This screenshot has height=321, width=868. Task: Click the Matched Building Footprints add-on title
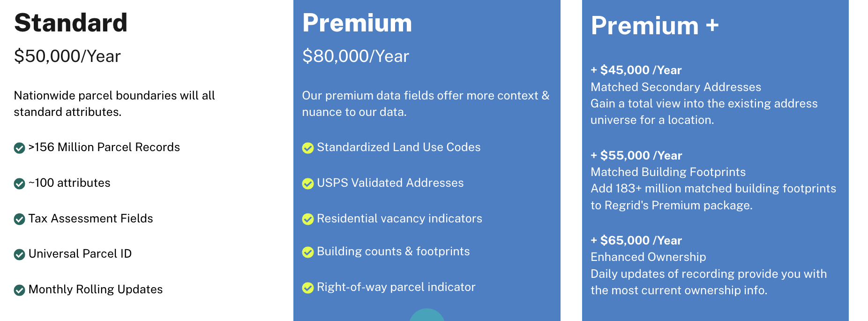[668, 172]
